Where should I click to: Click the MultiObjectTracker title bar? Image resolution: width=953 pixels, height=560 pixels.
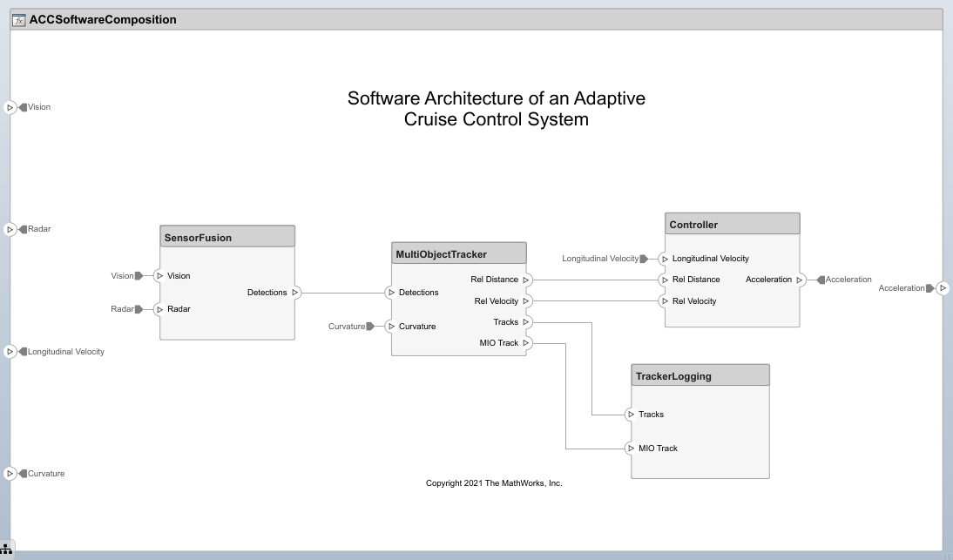pyautogui.click(x=459, y=253)
